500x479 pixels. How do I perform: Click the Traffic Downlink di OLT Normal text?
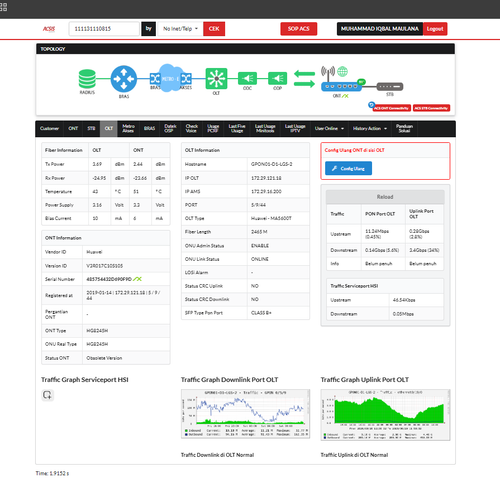coord(217,455)
